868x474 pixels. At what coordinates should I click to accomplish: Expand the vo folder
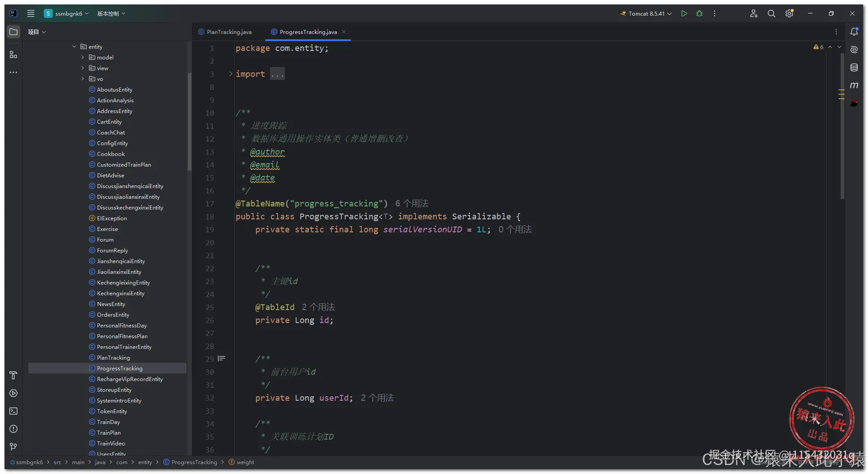click(83, 79)
